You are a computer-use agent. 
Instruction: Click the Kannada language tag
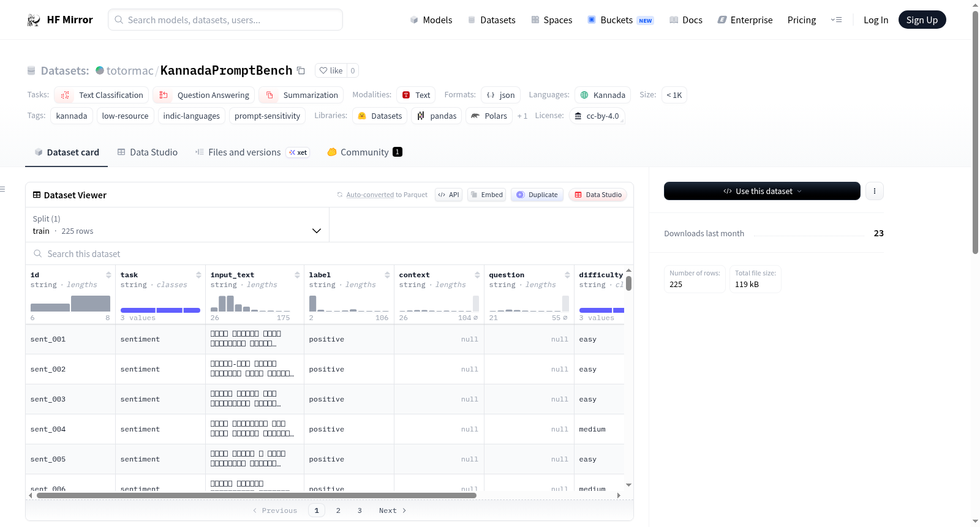pos(603,95)
